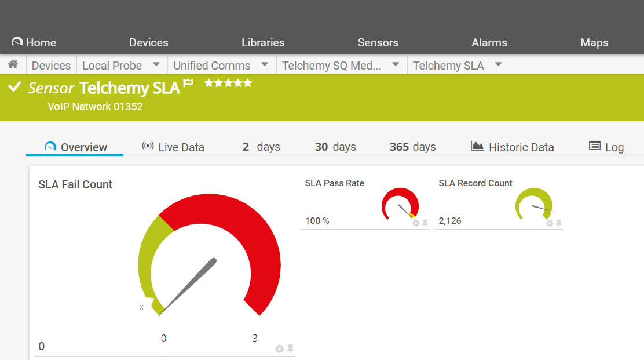Go to Devices in the breadcrumb

[x=51, y=66]
